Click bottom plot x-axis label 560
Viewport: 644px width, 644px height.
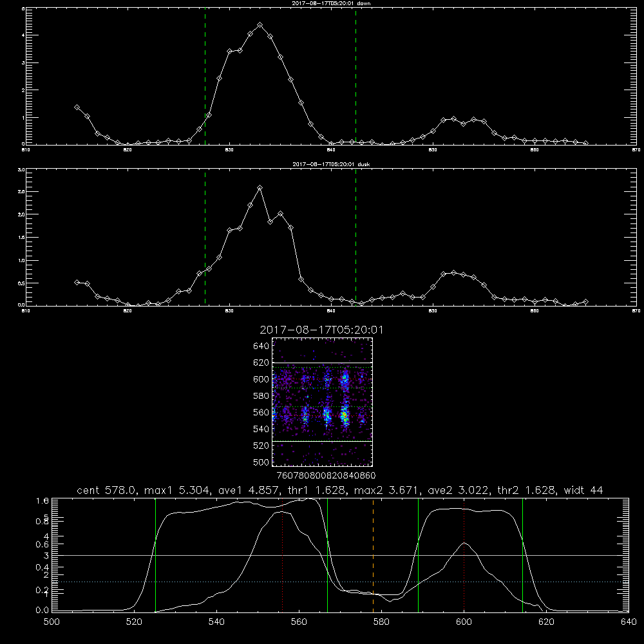click(x=299, y=622)
